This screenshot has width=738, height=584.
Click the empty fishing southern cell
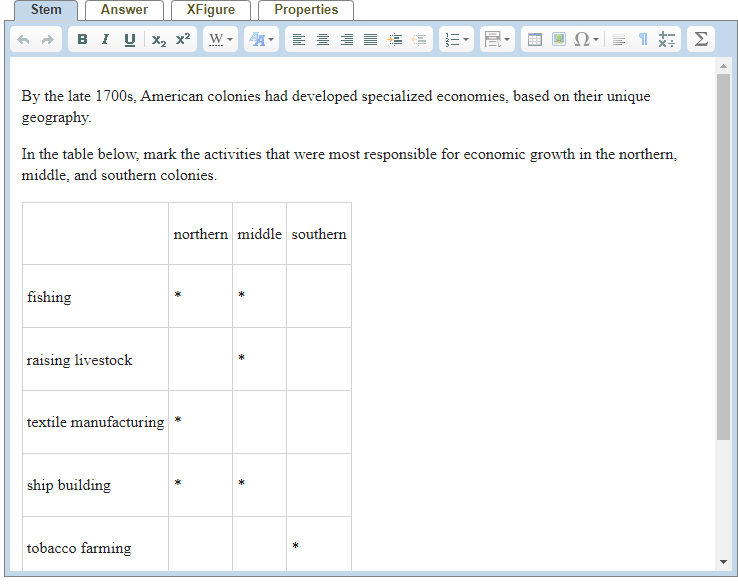(x=319, y=296)
